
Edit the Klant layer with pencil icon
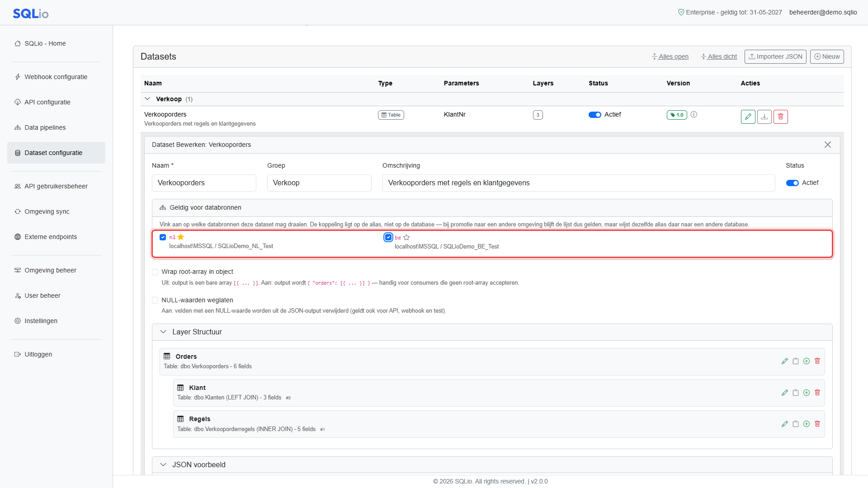[x=785, y=393]
